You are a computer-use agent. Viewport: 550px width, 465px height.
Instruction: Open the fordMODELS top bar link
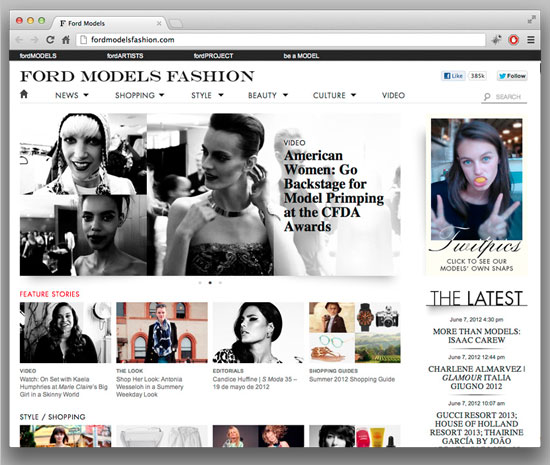click(x=38, y=56)
